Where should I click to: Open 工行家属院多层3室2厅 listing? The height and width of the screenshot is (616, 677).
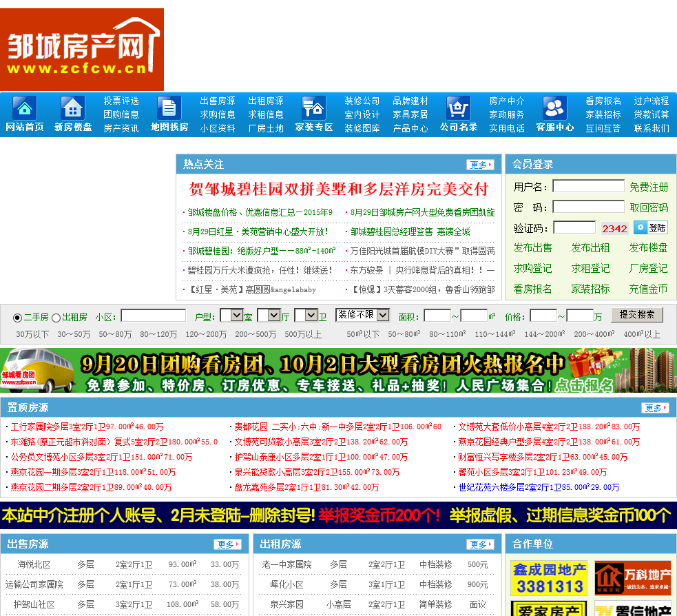[x=87, y=427]
